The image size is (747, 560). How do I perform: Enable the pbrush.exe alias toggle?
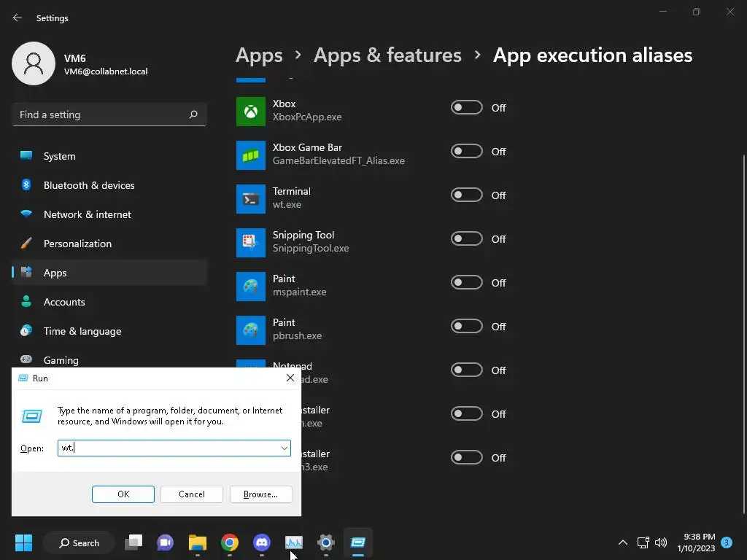466,327
